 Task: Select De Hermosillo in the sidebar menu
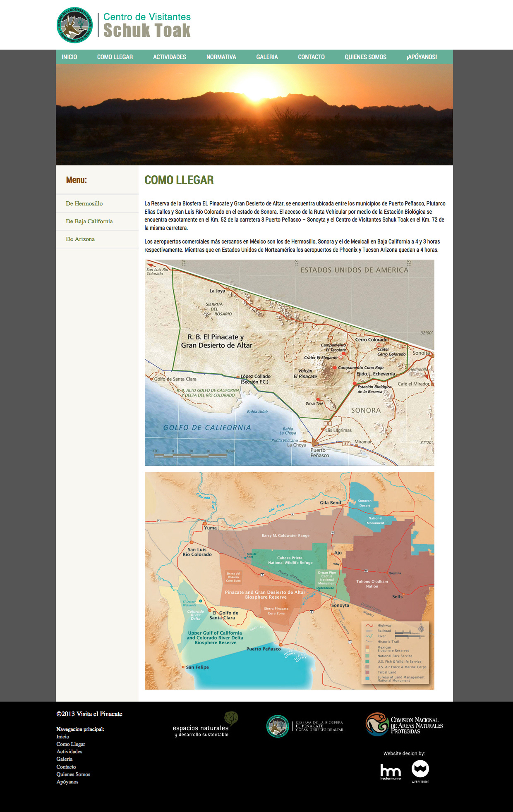point(84,203)
